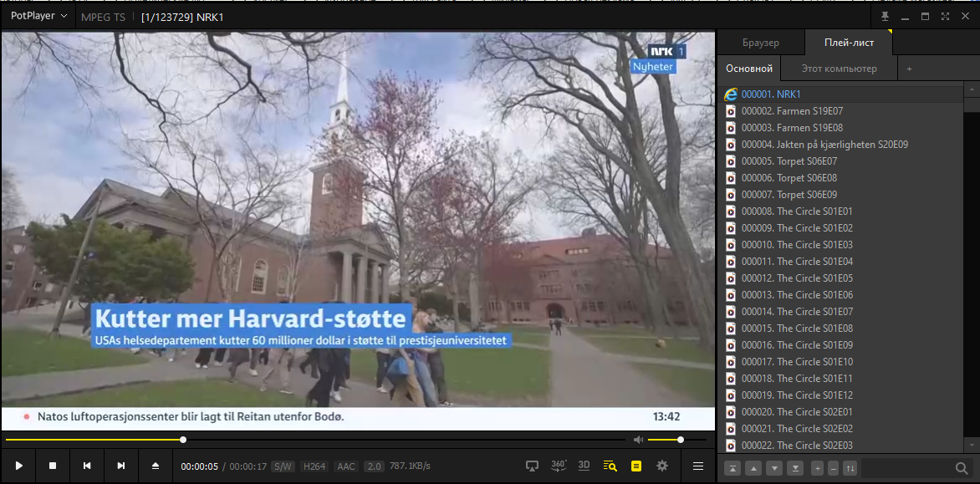The image size is (980, 484).
Task: Select playlist item The Circle S01E12
Action: tap(840, 395)
